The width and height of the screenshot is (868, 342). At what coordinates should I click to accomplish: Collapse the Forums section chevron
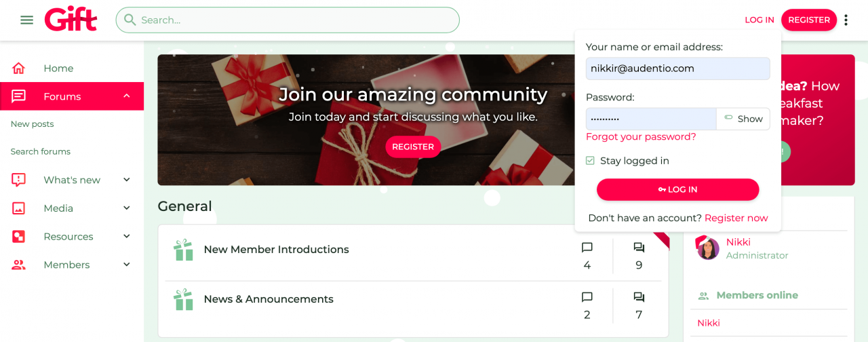click(x=127, y=96)
